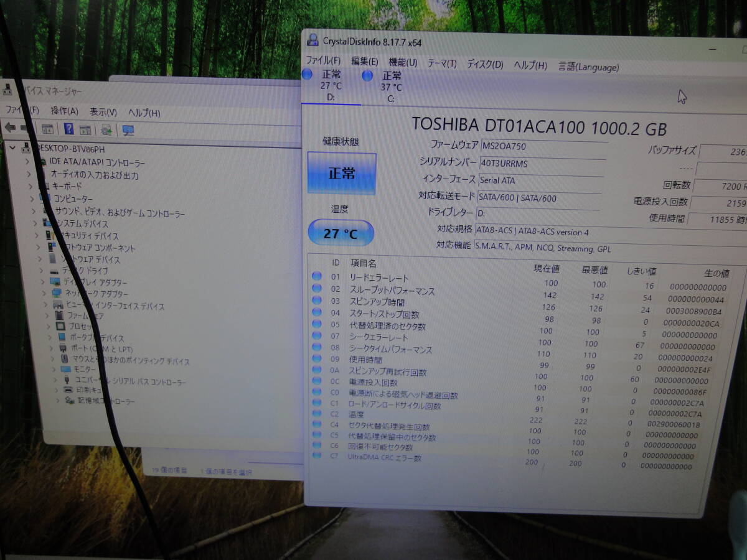Click the Scan for hardware changes monitor icon

[128, 130]
